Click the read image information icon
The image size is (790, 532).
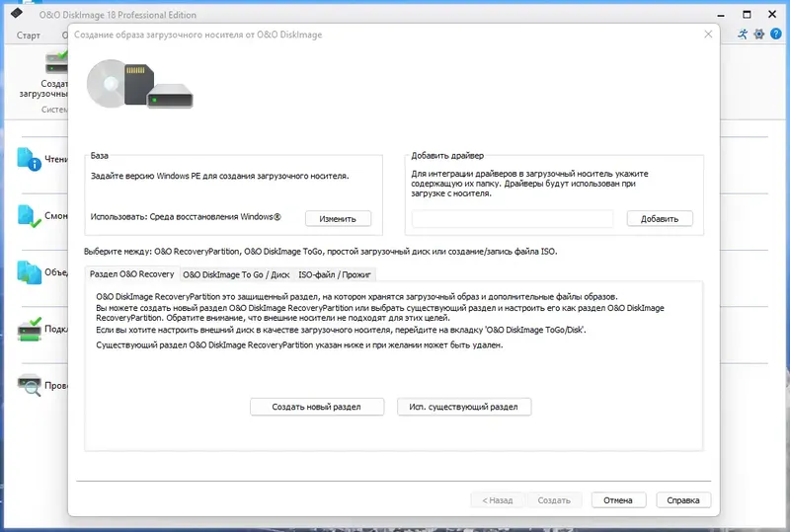pos(30,159)
